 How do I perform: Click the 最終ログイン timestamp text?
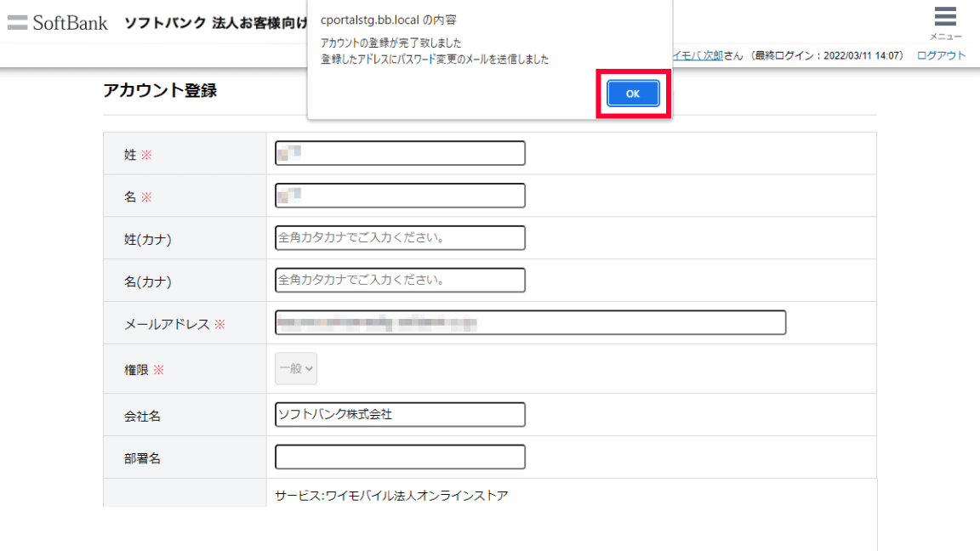(825, 55)
